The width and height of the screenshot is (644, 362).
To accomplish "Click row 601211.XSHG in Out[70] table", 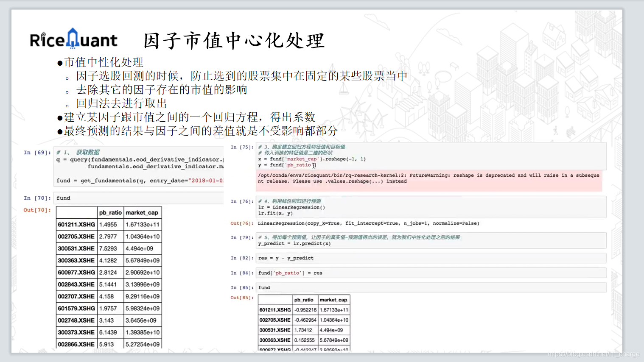I will 109,225.
